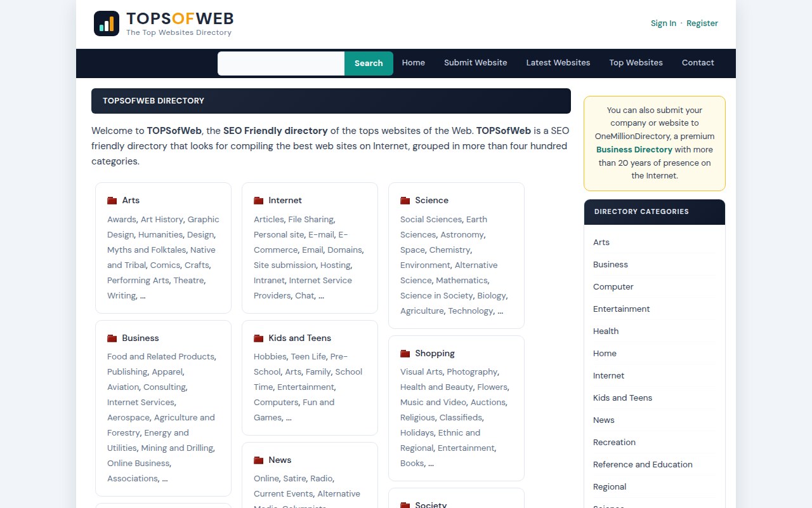Viewport: 812px width, 508px height.
Task: Click the folder icon beside Science heading
Action: pyautogui.click(x=405, y=201)
